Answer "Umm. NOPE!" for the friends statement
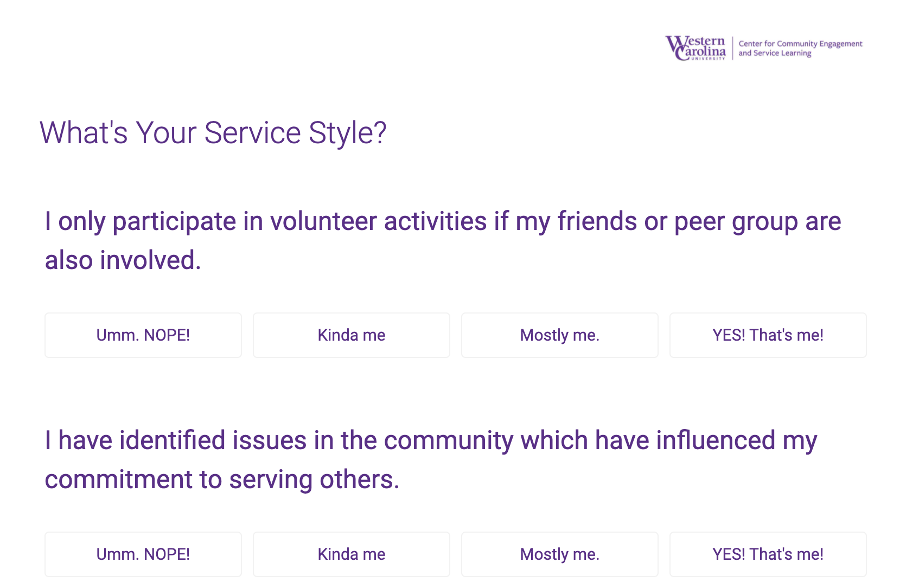This screenshot has height=588, width=906. (143, 335)
